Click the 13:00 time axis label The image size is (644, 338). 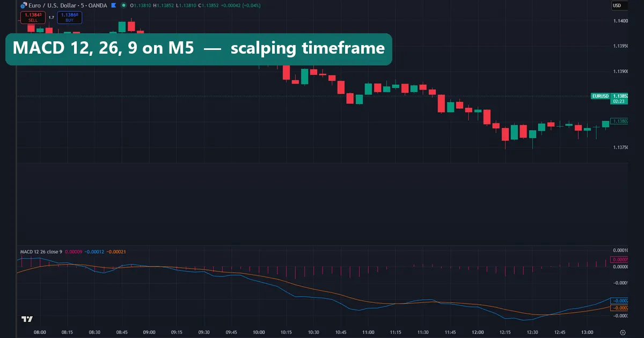point(587,332)
